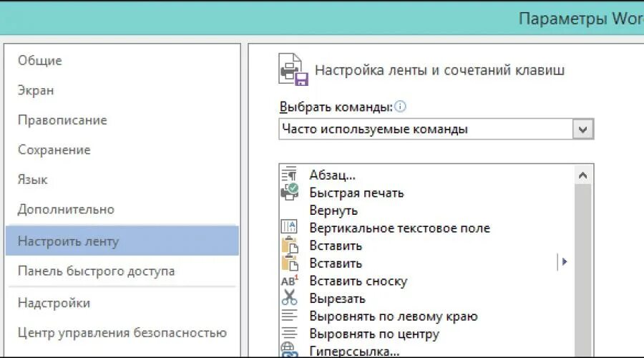Click the Вставить сноску AB icon

[x=290, y=281]
